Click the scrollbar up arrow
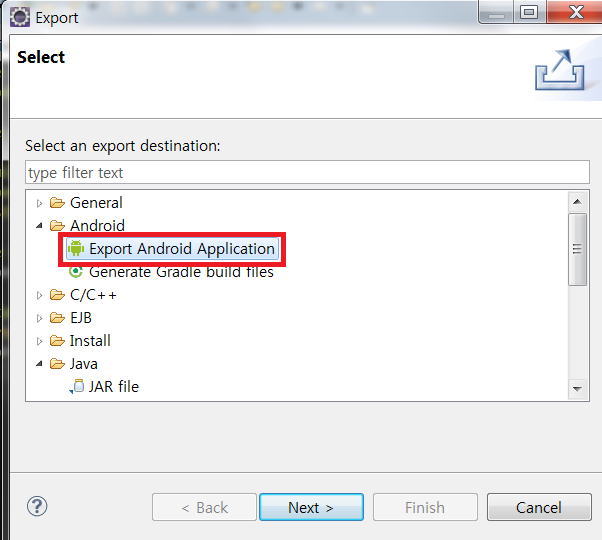This screenshot has width=602, height=540. coord(577,201)
